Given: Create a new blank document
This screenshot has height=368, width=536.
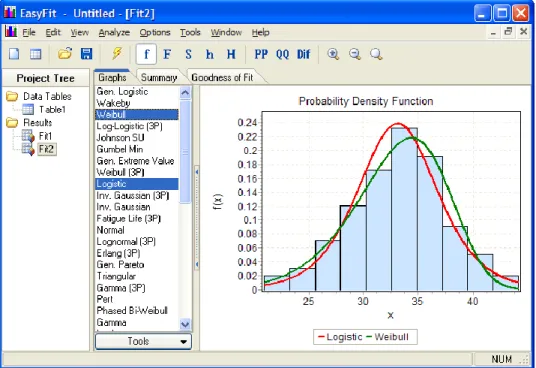Looking at the screenshot, I should click(14, 54).
